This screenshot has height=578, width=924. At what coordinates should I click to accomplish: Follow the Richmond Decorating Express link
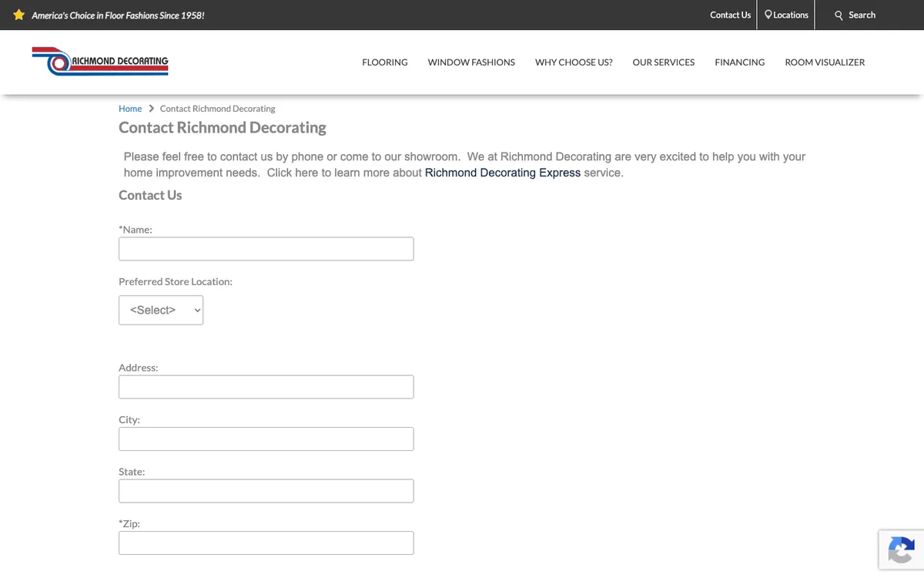click(503, 173)
